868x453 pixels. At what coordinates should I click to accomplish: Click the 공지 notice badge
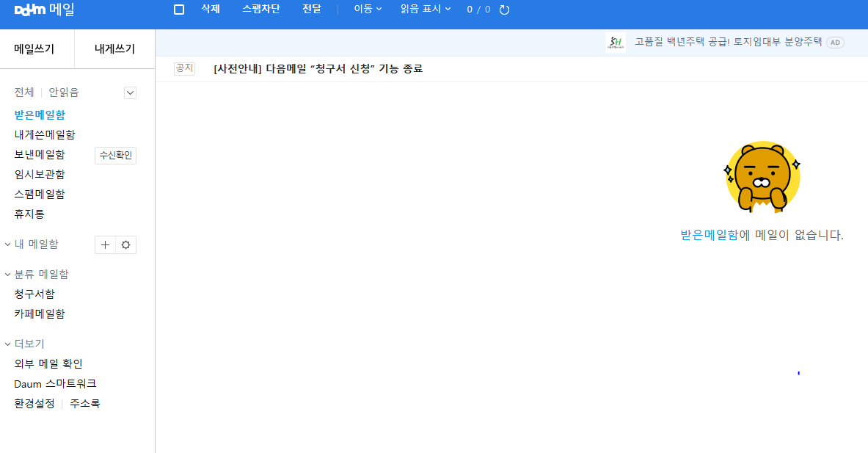tap(184, 68)
